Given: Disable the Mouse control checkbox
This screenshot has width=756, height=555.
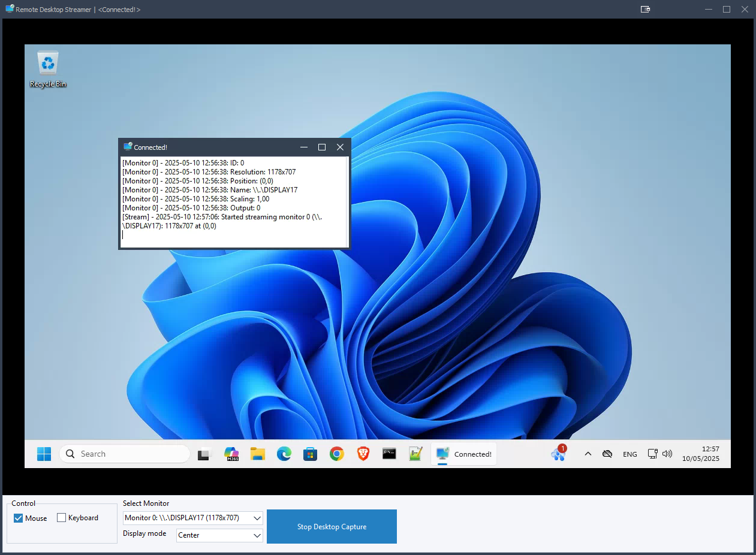Looking at the screenshot, I should click(x=18, y=518).
